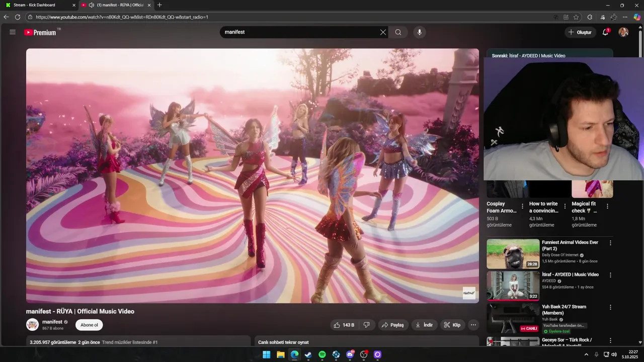The height and width of the screenshot is (362, 644).
Task: Open the Windows Start menu
Action: (267, 354)
